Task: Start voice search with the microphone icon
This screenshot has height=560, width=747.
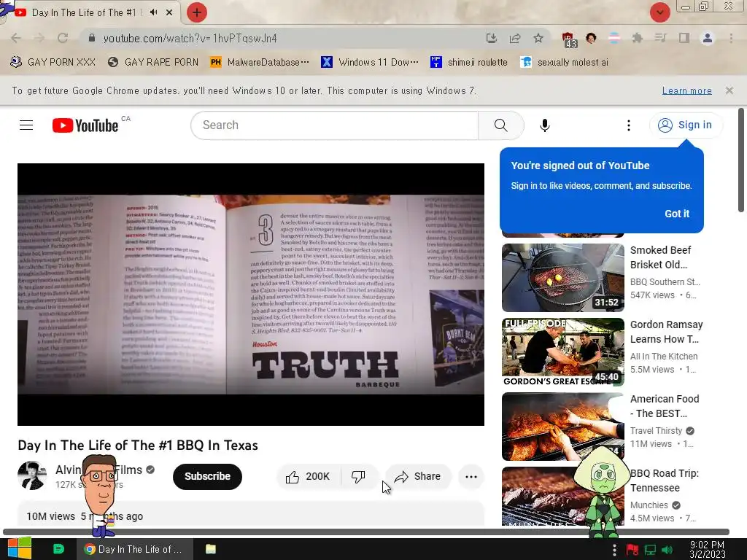Action: point(544,125)
